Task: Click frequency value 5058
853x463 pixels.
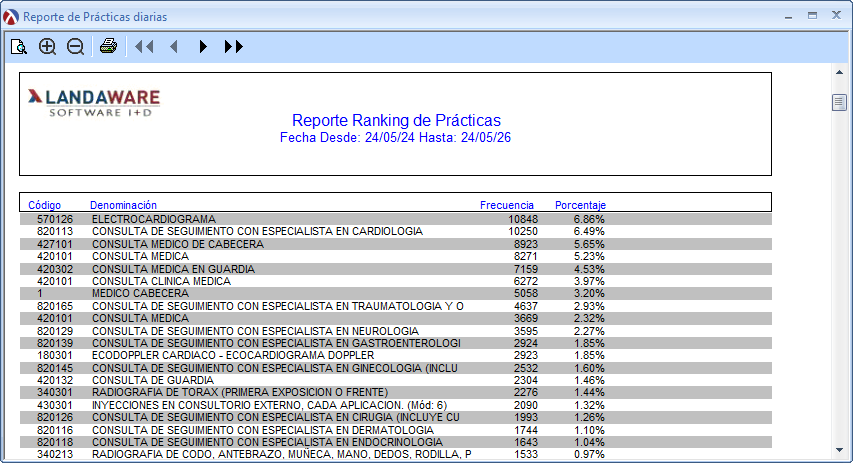Action: 526,293
